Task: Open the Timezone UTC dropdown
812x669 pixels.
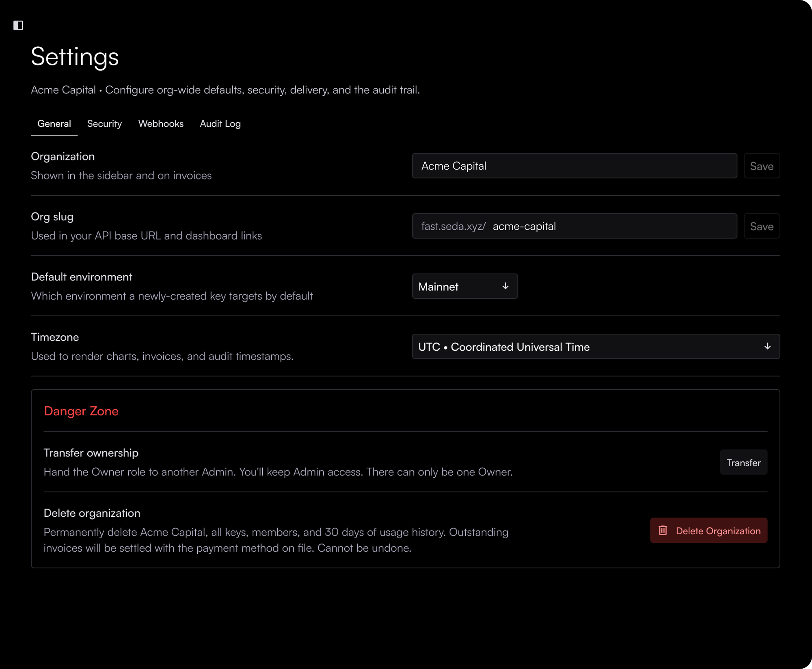Action: point(596,346)
